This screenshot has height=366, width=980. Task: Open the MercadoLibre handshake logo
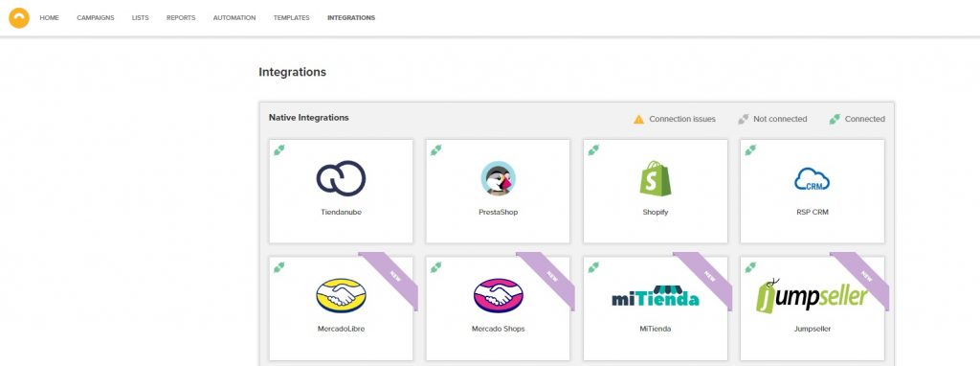[341, 296]
